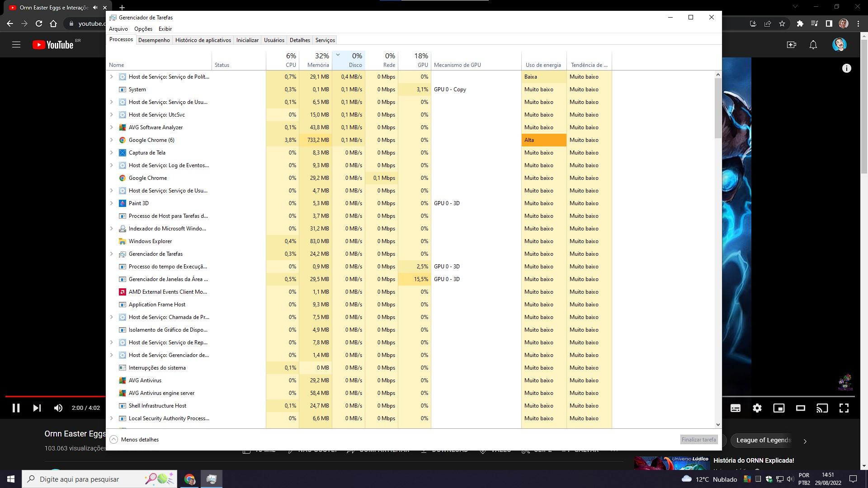The image size is (868, 488).
Task: Switch to the Serviços tab
Action: coord(325,40)
